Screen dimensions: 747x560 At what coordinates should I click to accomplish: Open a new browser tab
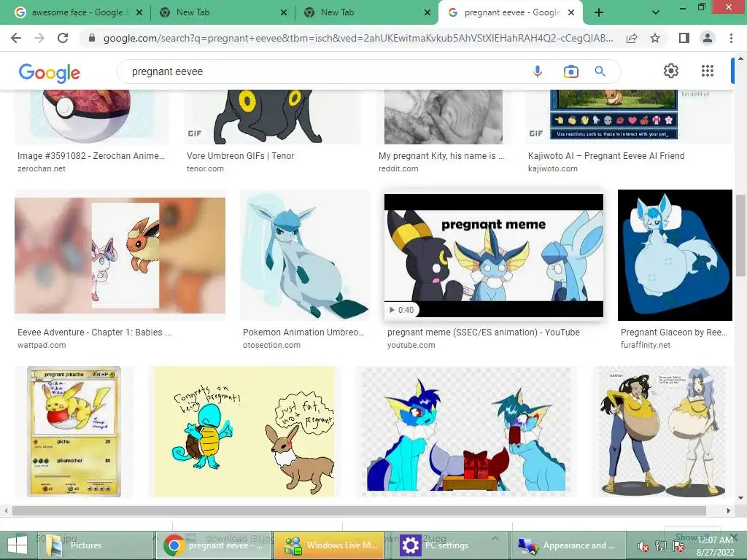pos(599,12)
